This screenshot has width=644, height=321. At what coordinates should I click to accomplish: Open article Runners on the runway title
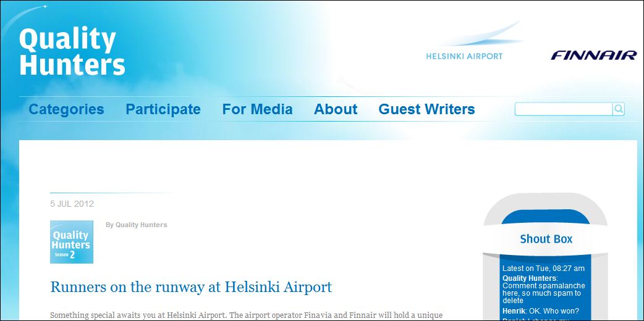click(x=191, y=286)
